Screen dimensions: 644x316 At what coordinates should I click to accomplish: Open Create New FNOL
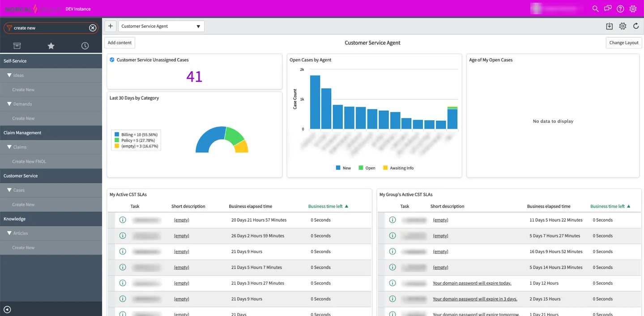(x=29, y=161)
